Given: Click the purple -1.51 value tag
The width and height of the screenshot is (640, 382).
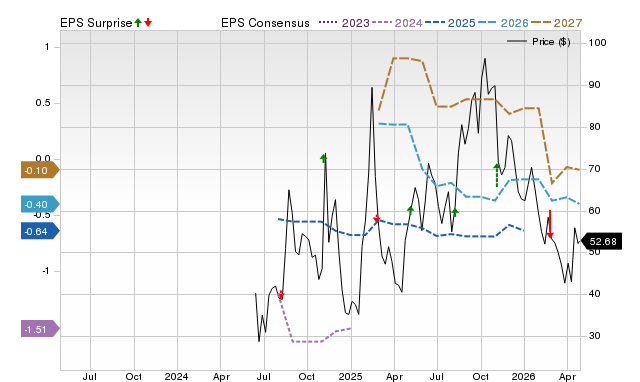Looking at the screenshot, I should pyautogui.click(x=40, y=329).
